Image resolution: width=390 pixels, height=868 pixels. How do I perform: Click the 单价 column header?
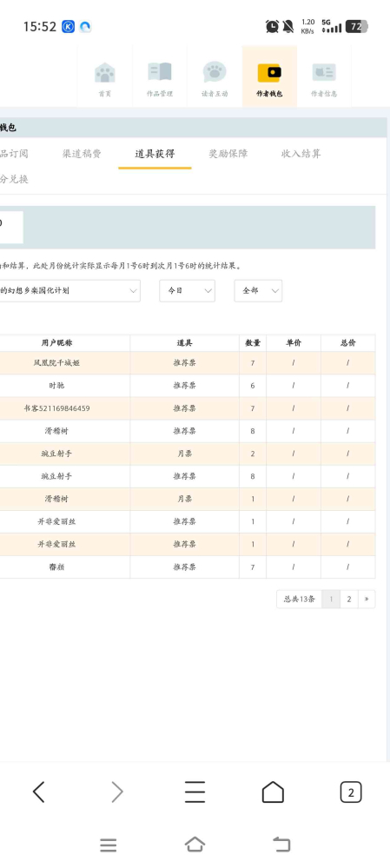[294, 343]
